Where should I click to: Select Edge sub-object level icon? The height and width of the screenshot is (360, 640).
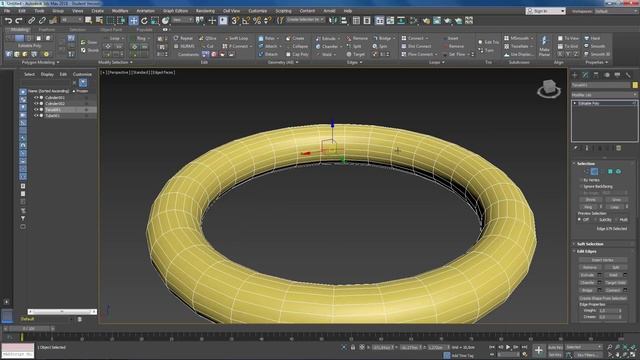click(x=594, y=171)
